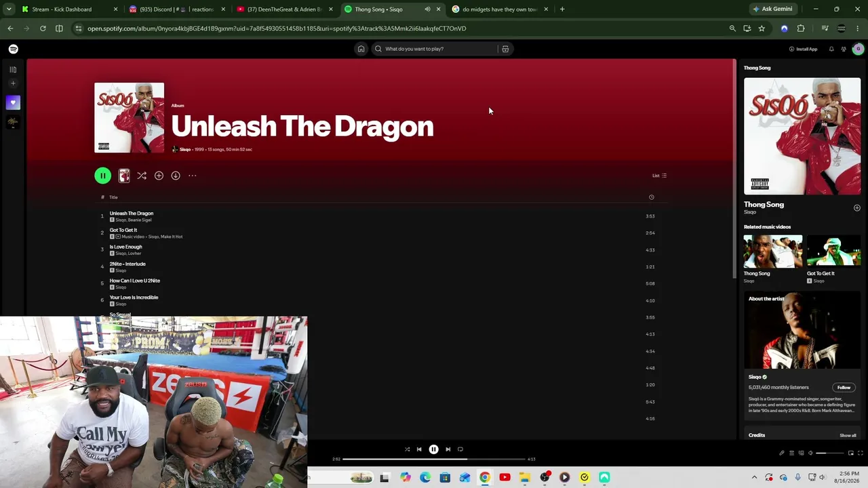Open the playback queue
This screenshot has height=488, width=868.
[x=791, y=453]
